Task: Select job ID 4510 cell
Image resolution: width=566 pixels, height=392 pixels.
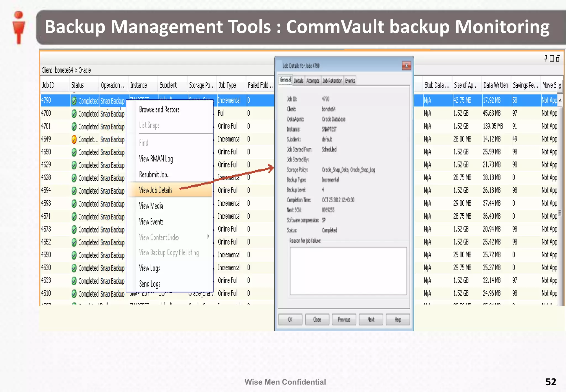Action: point(55,293)
